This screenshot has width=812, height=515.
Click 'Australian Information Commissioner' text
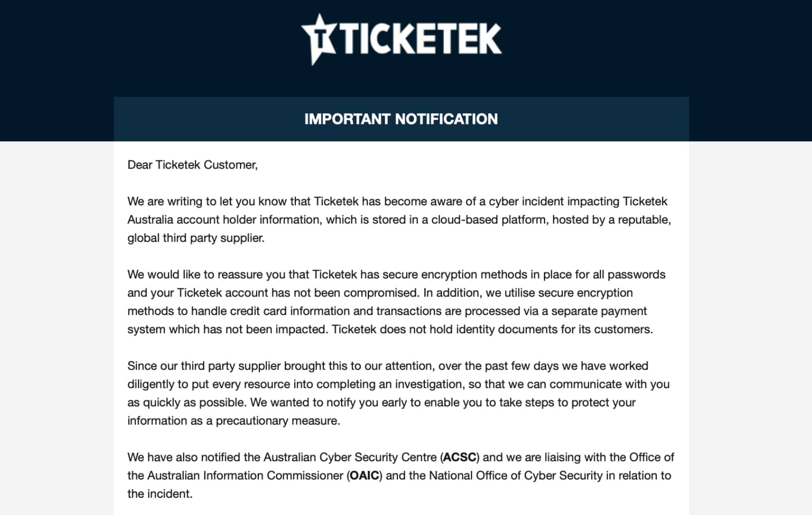point(245,475)
